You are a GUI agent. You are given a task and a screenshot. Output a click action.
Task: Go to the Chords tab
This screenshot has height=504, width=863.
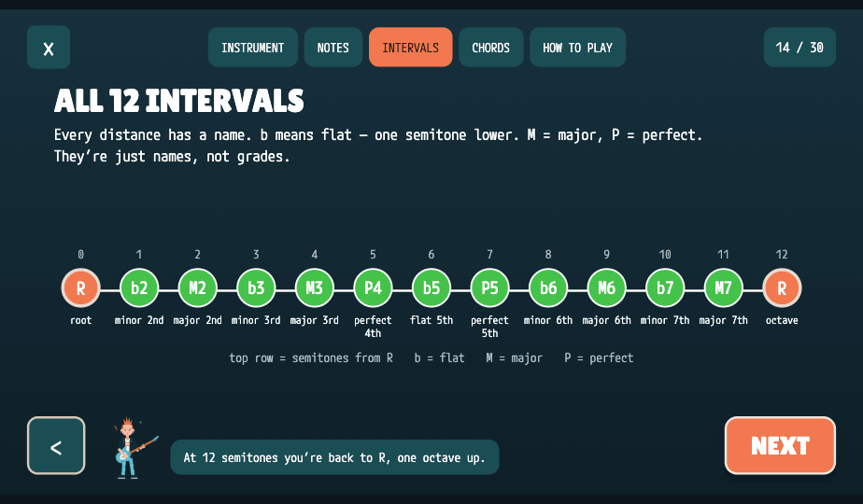(x=491, y=48)
